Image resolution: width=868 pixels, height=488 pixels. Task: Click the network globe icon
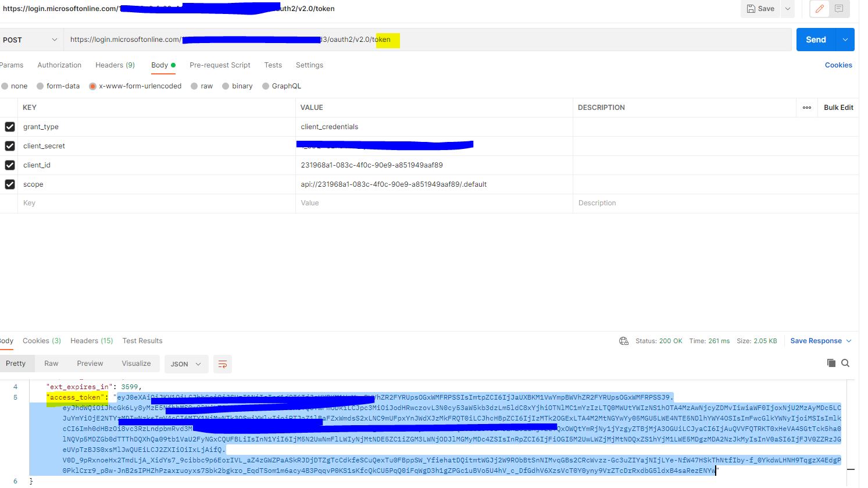tap(624, 341)
